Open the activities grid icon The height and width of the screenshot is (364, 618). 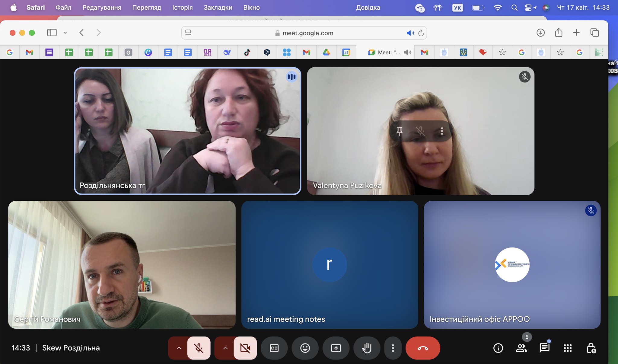click(568, 348)
